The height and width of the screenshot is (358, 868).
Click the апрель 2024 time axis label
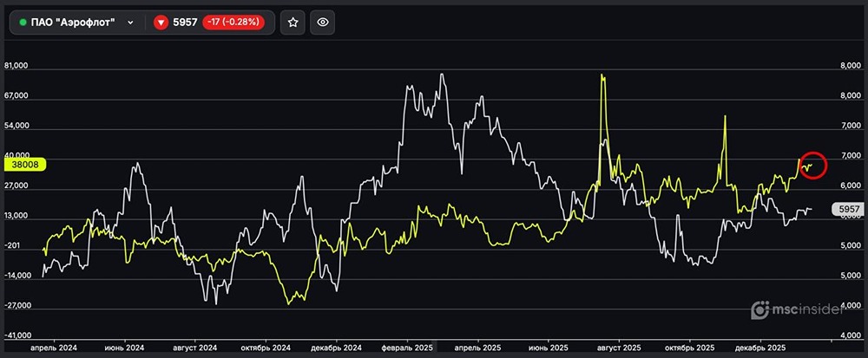(x=54, y=346)
